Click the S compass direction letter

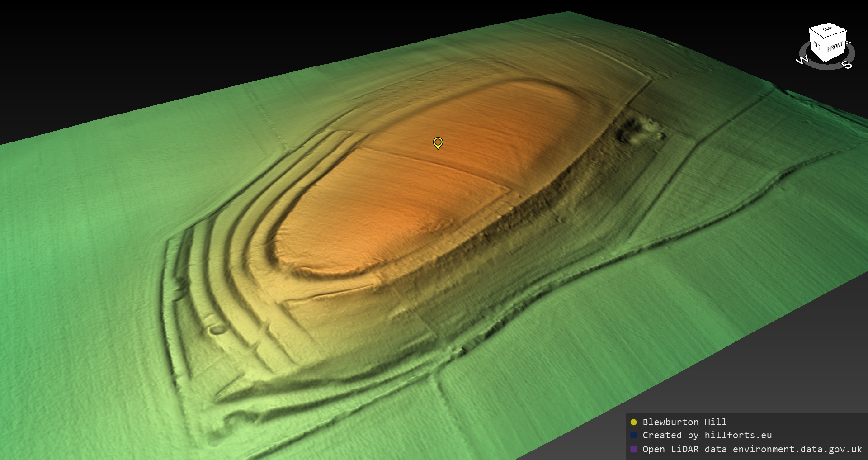point(847,65)
